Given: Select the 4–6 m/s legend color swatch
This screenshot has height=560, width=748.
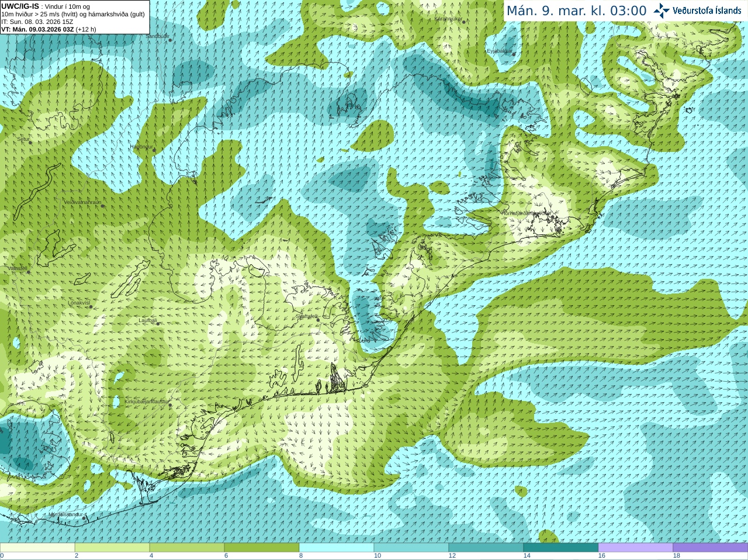Looking at the screenshot, I should point(187,548).
